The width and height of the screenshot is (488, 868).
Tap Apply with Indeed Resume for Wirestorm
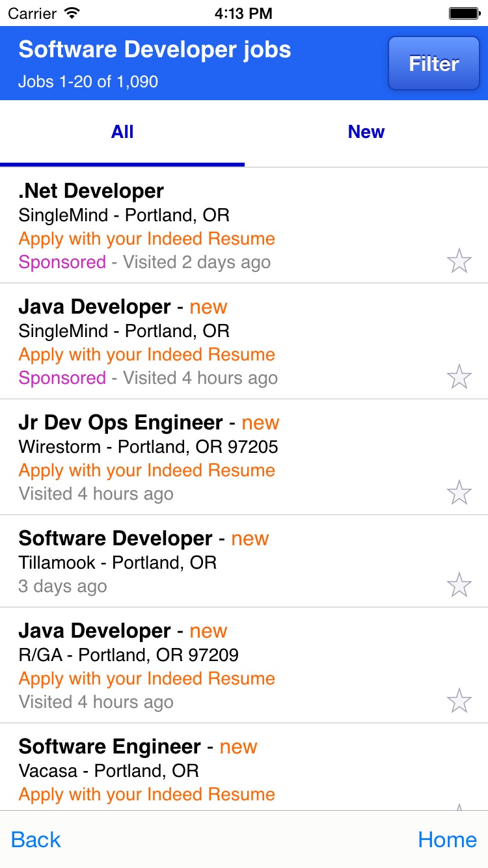(x=147, y=470)
